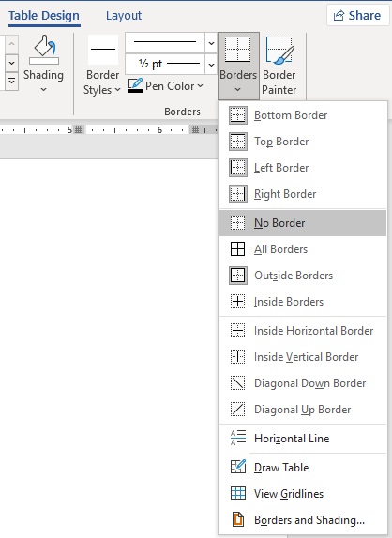The height and width of the screenshot is (538, 392).
Task: Switch to the Layout tab
Action: [124, 15]
